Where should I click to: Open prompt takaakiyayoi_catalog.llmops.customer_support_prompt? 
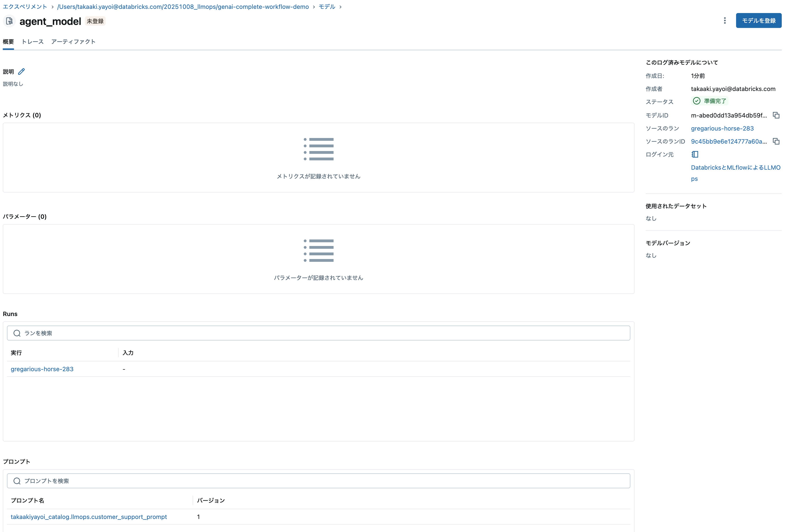89,517
